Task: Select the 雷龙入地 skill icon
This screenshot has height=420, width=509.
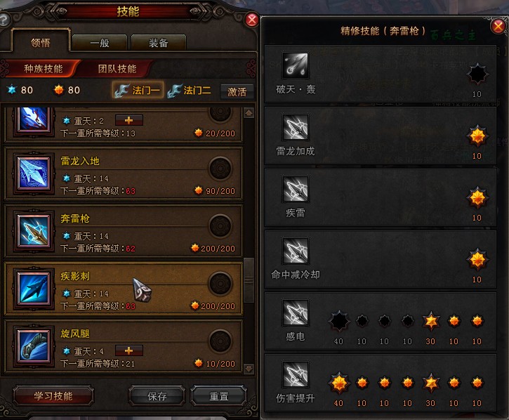Action: [x=34, y=173]
